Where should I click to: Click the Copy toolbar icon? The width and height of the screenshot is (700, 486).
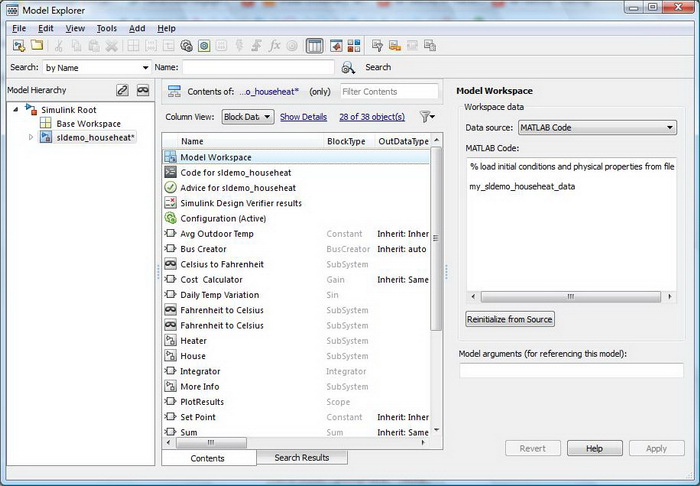tap(76, 46)
